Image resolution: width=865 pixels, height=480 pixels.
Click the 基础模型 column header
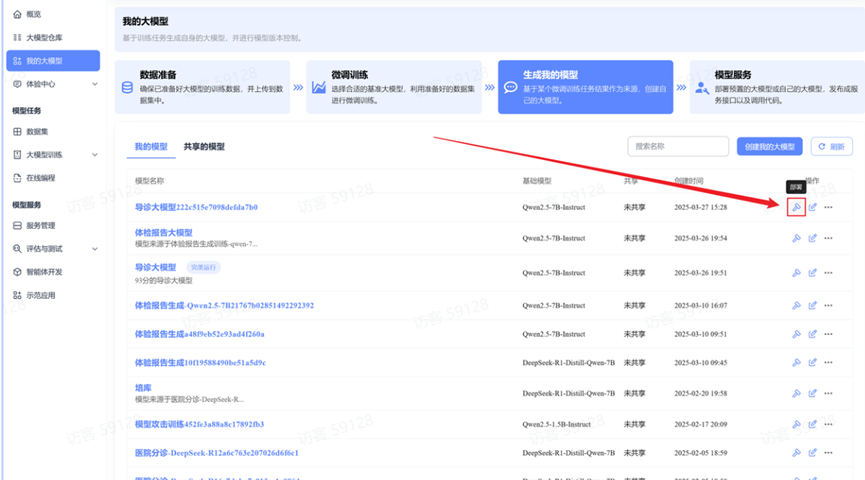click(537, 181)
